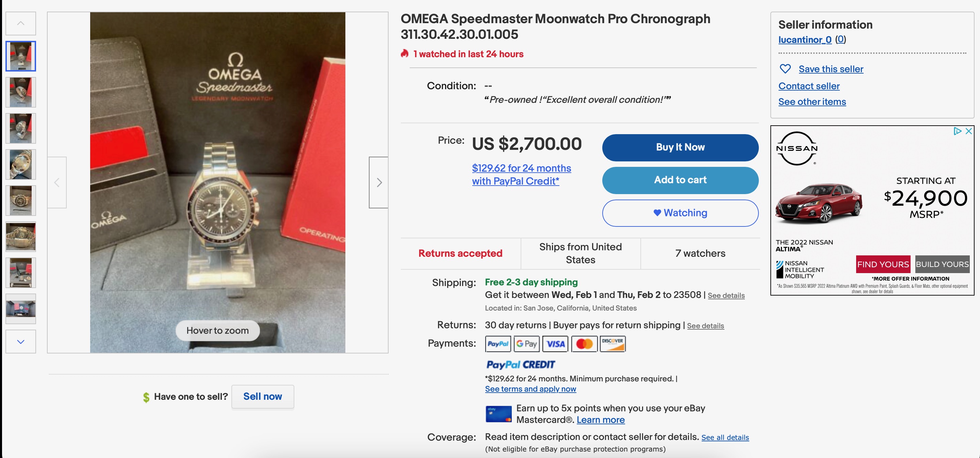Select the second watch thumbnail photo
This screenshot has height=458, width=980.
click(21, 93)
